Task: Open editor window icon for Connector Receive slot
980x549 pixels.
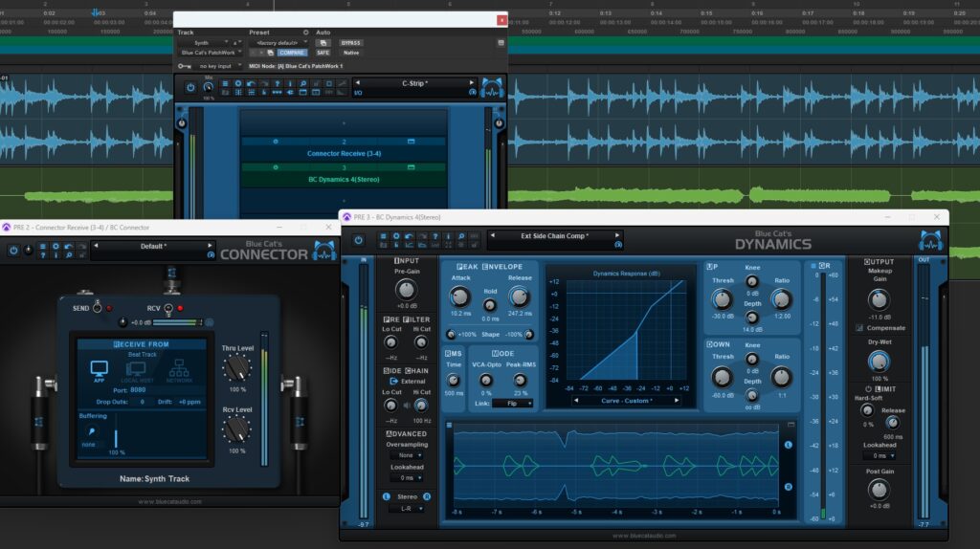Action: 411,142
